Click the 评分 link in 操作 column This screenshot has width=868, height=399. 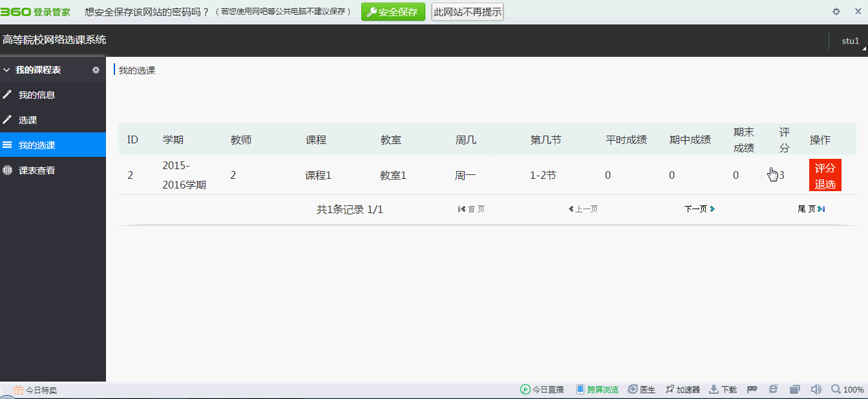825,168
